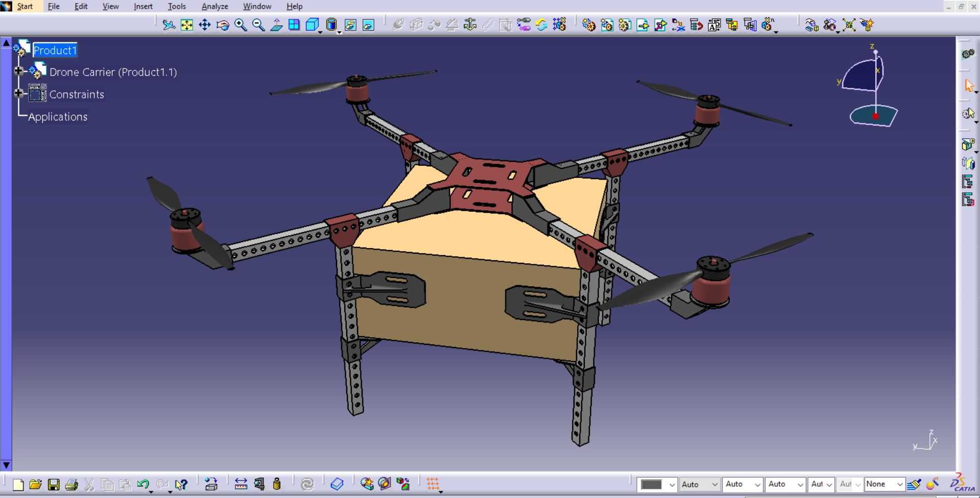Toggle Swap Visible Space
The height and width of the screenshot is (498, 980).
coord(368,24)
